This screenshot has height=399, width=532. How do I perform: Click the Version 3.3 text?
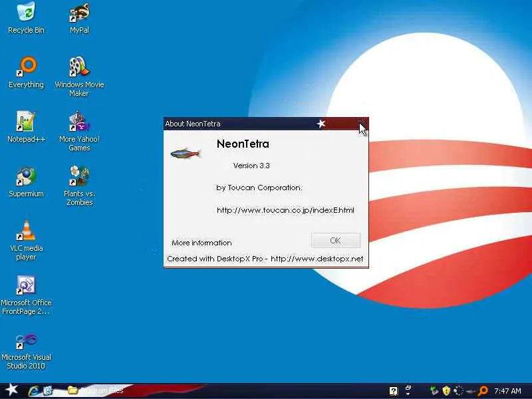click(251, 166)
